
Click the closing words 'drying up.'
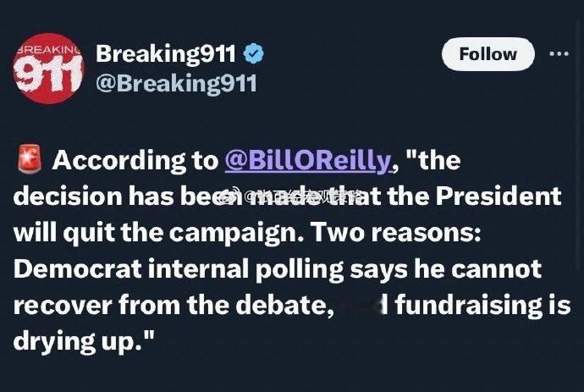click(x=84, y=341)
